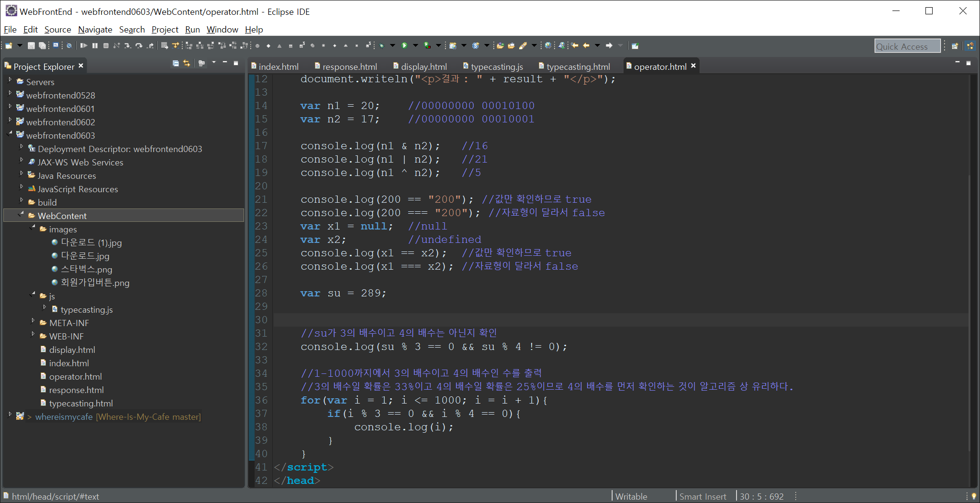
Task: Toggle Skip All Breakpoints icon
Action: point(69,46)
